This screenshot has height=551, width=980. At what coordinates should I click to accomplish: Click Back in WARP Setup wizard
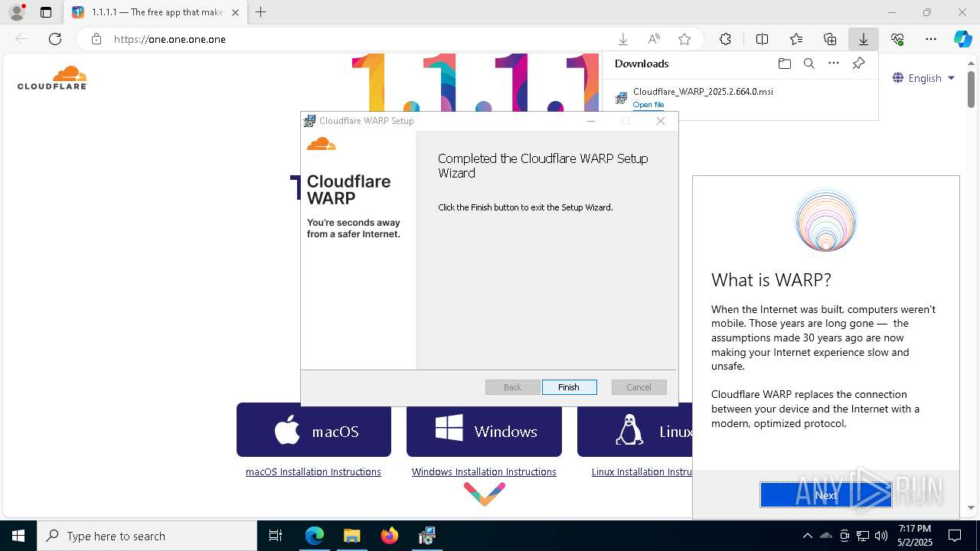point(512,387)
